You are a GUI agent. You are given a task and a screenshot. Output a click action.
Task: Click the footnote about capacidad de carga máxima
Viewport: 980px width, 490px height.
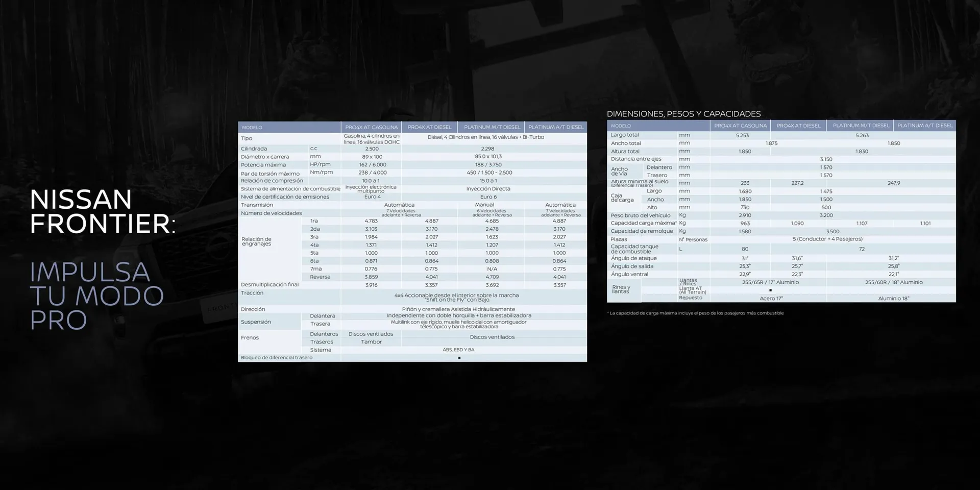[x=696, y=313]
